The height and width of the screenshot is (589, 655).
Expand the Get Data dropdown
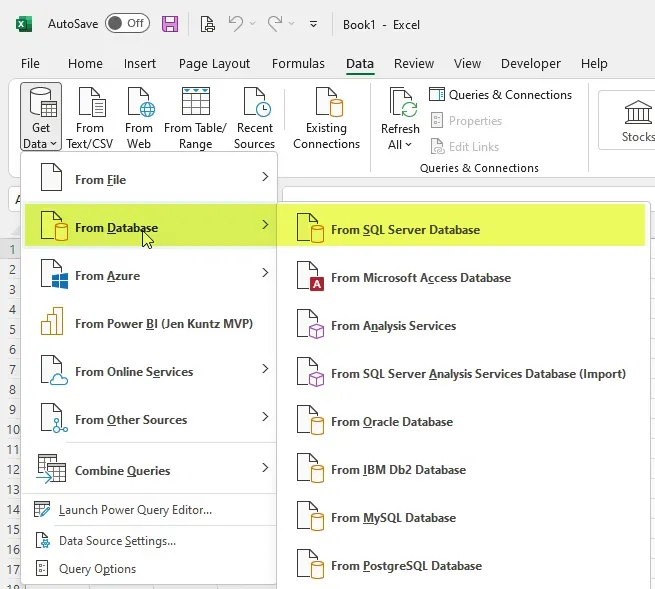click(40, 144)
